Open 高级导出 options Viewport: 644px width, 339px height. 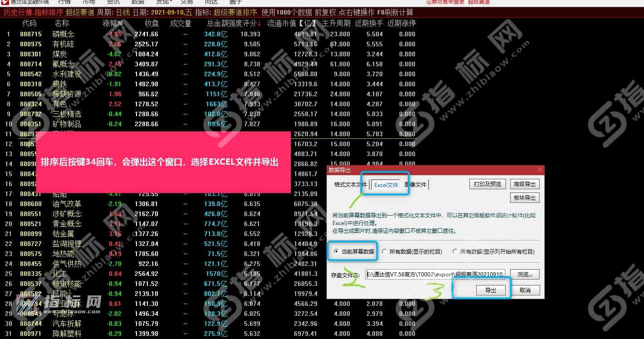coord(525,184)
